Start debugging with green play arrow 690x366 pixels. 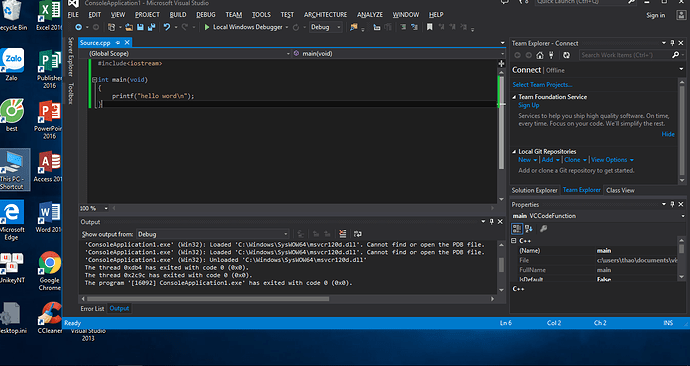tap(207, 27)
